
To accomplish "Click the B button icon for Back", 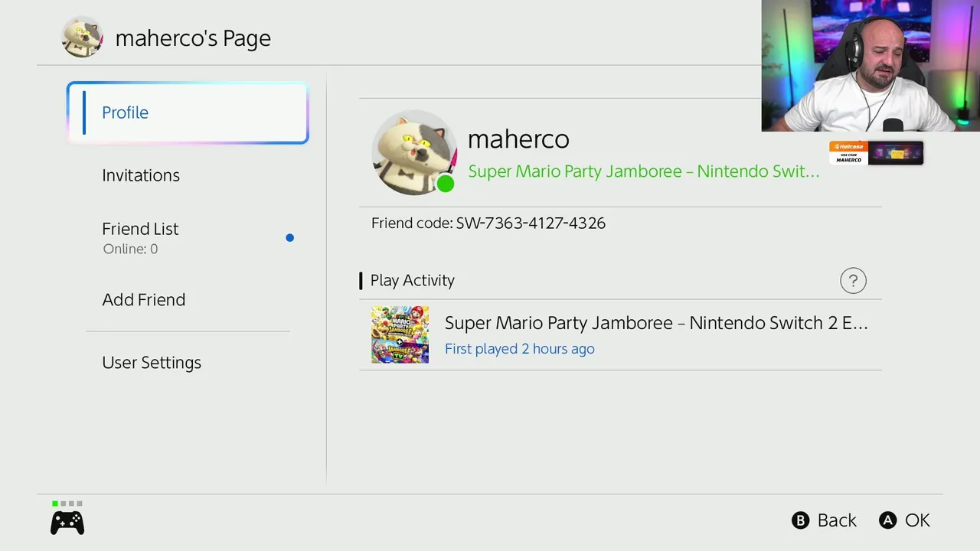I will pos(800,520).
